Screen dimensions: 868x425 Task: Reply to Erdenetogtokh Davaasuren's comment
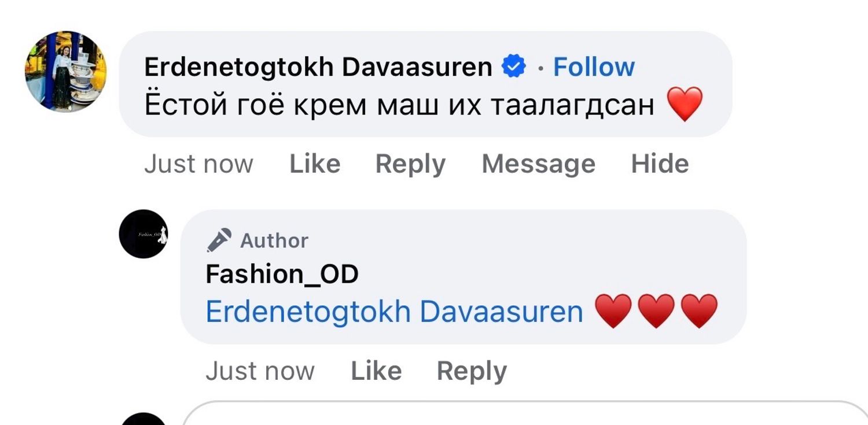point(410,164)
